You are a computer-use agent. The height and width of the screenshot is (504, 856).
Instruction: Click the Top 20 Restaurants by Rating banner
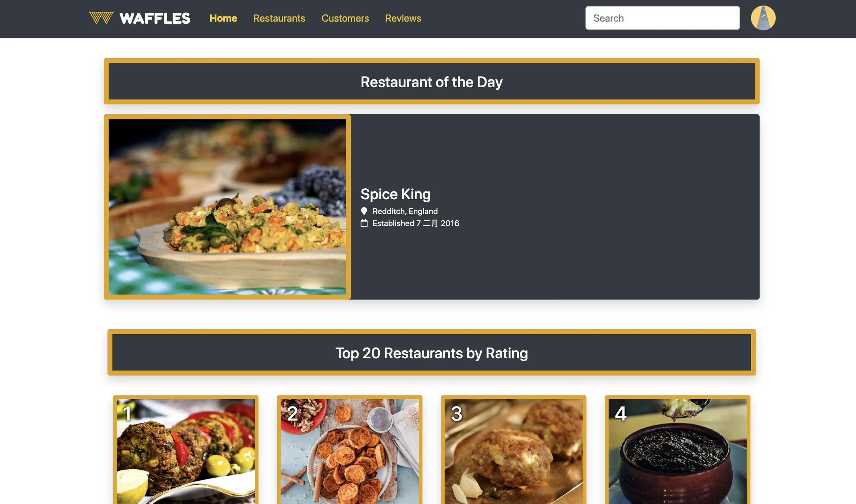coord(431,353)
